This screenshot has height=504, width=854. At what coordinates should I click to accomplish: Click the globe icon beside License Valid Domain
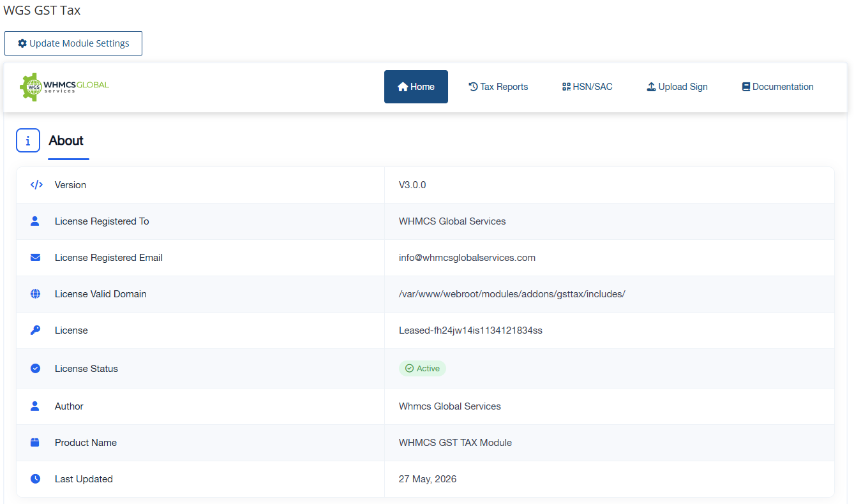[x=35, y=294]
